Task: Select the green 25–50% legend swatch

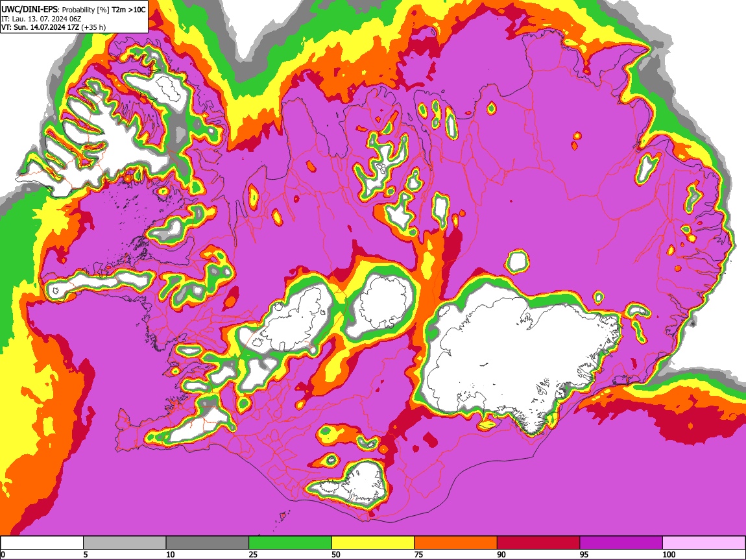Action: 290,543
